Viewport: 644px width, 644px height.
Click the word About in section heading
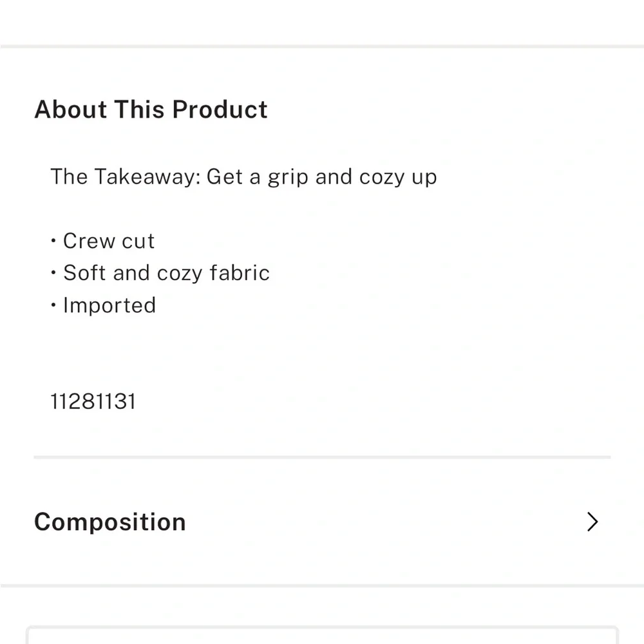pos(71,109)
